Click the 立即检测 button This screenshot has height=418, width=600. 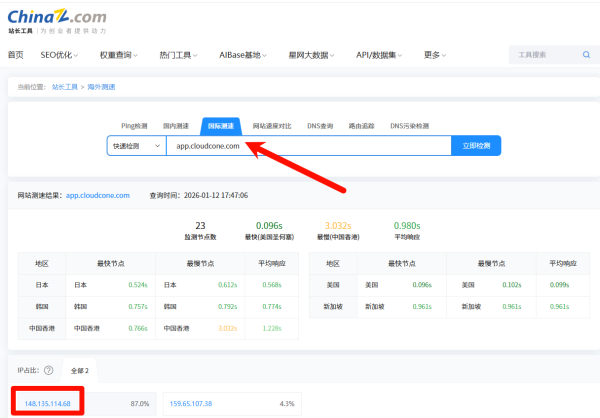point(476,146)
